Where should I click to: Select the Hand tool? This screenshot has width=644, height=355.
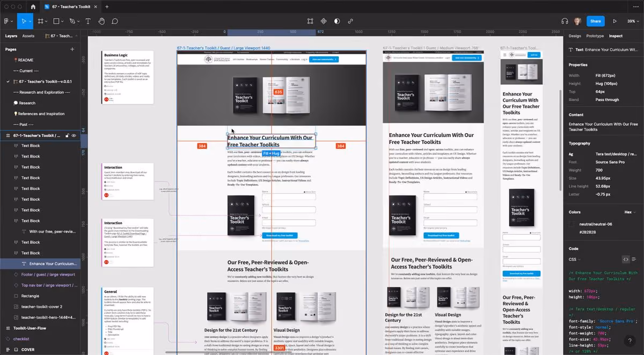102,21
